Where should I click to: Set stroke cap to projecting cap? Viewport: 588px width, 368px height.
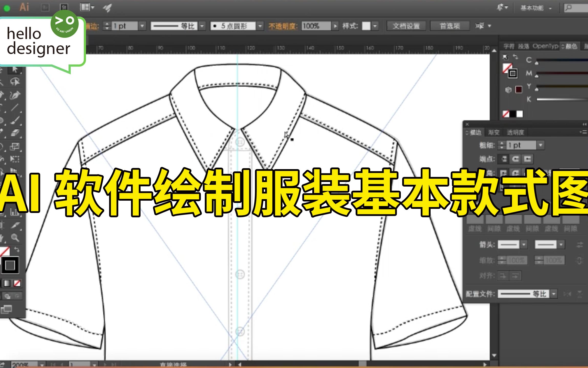coord(527,159)
